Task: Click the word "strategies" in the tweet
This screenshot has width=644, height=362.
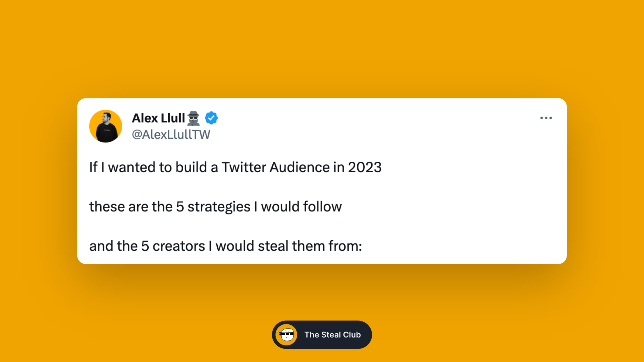Action: (x=219, y=207)
